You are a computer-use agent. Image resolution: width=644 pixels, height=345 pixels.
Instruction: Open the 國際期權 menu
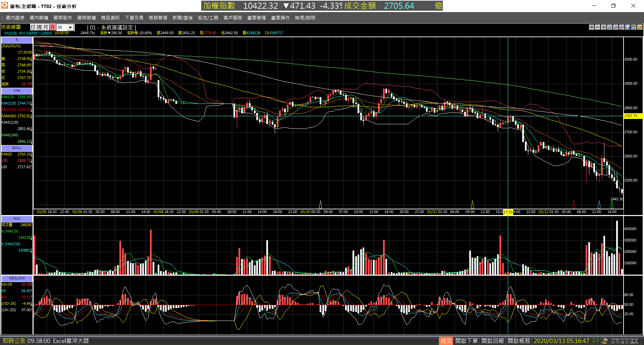(x=87, y=18)
